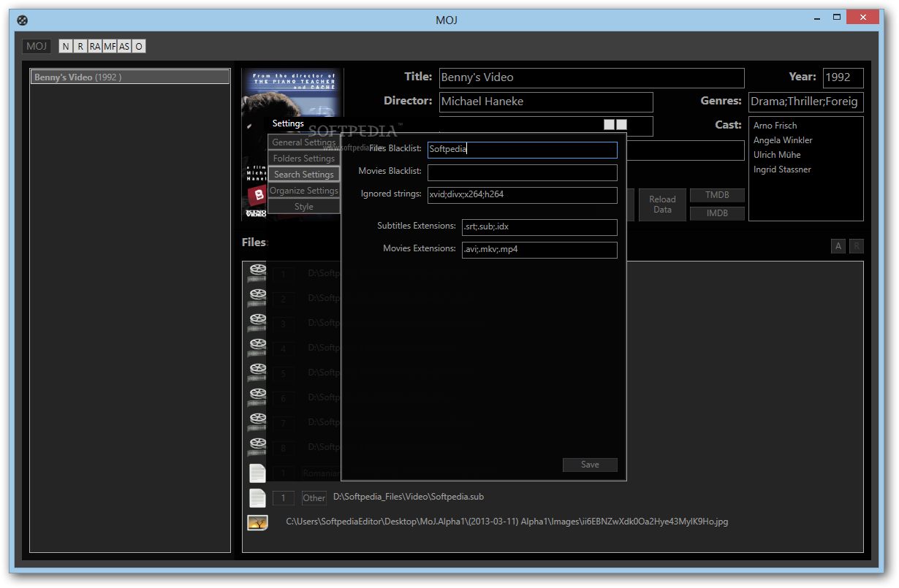Screen dimensions: 899x588
Task: Open the General Settings tab
Action: (304, 142)
